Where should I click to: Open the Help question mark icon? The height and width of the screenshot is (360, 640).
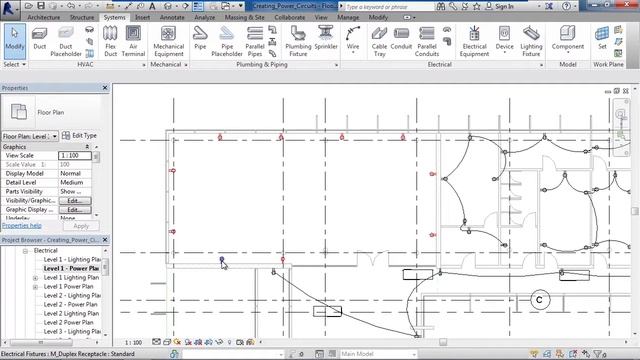click(566, 6)
